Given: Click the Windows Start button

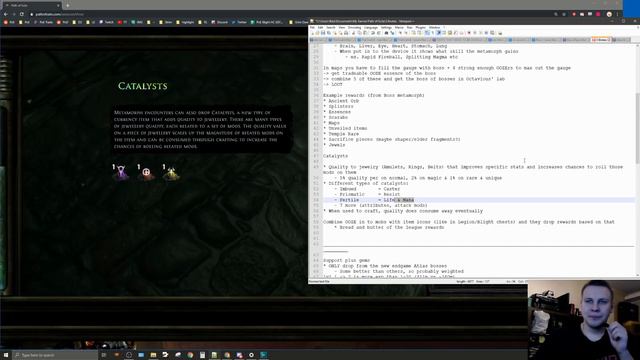Looking at the screenshot, I should pos(6,355).
